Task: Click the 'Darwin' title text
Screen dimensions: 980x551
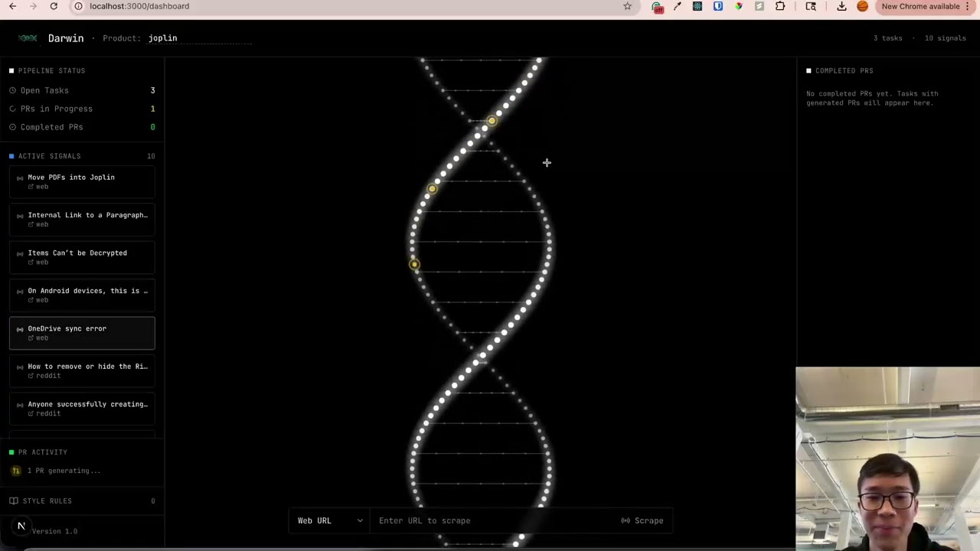Action: point(66,38)
